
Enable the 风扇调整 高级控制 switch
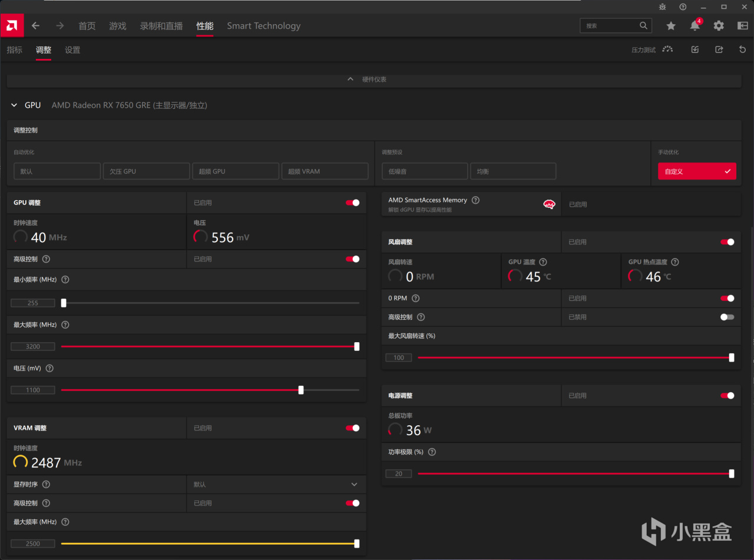727,317
